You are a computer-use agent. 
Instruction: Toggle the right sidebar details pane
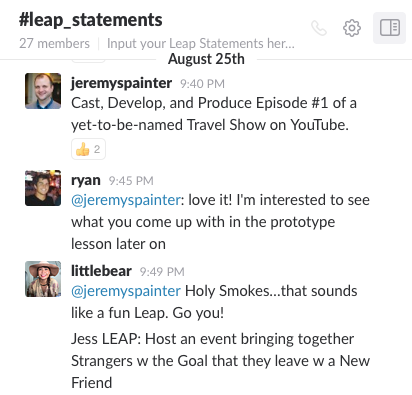click(389, 28)
